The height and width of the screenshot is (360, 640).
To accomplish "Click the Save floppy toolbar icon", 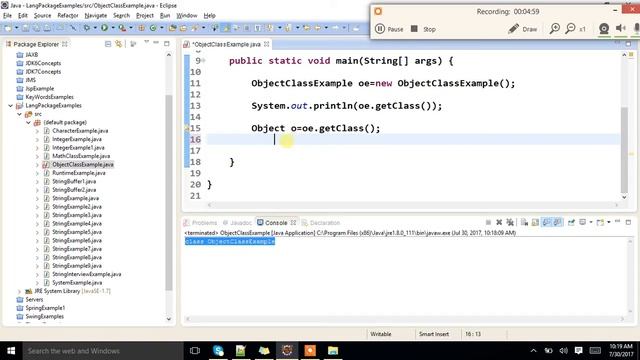I will coord(26,28).
